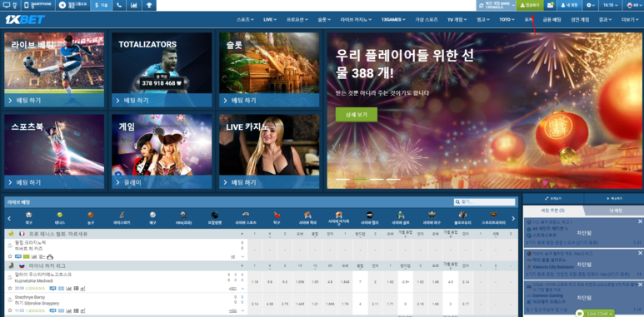Screen dimensions: 644x317
Task: Open the 라이브 베팅 promo tile
Action: pyautogui.click(x=54, y=70)
